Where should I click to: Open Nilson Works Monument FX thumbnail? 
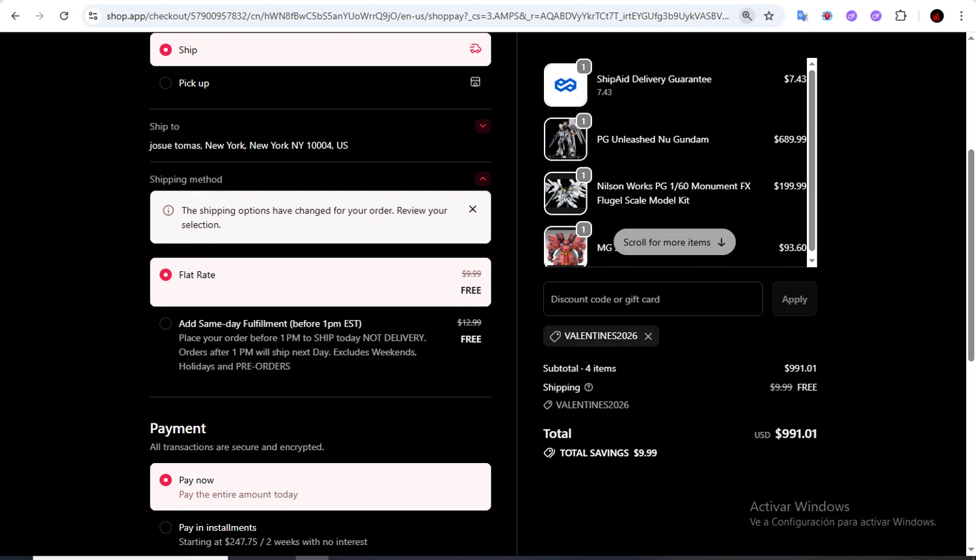(x=565, y=193)
